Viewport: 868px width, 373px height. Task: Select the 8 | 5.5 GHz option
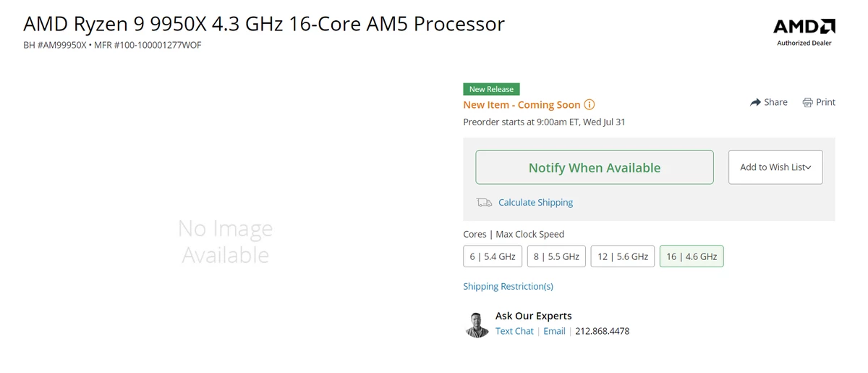click(556, 256)
